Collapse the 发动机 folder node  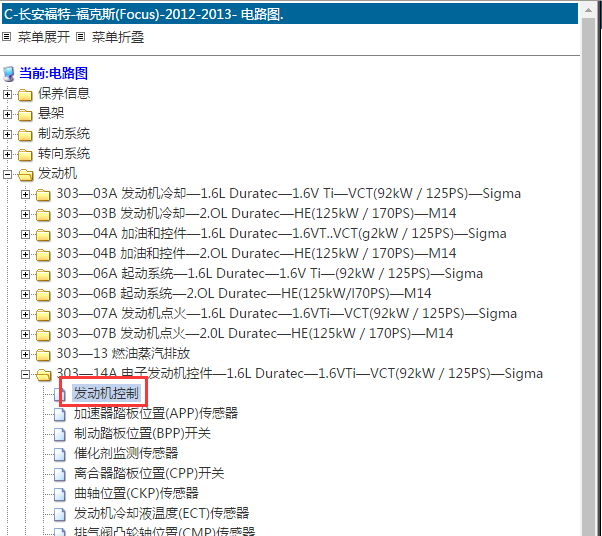[7, 174]
